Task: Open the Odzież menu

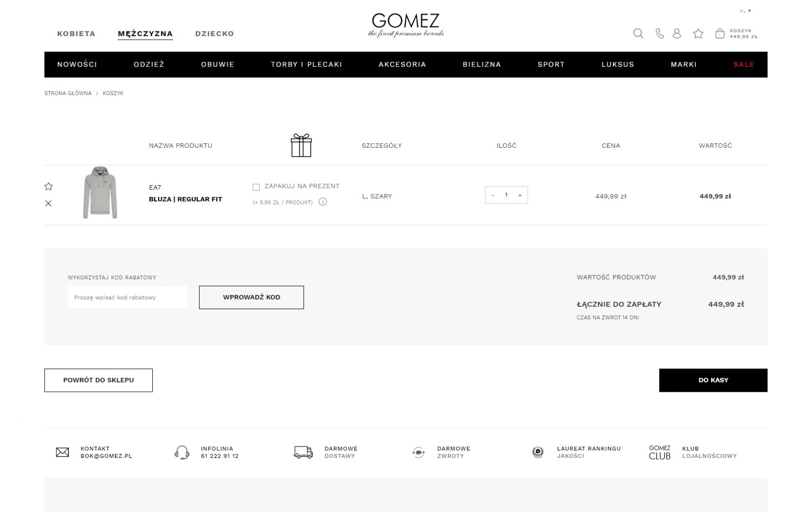Action: point(149,64)
